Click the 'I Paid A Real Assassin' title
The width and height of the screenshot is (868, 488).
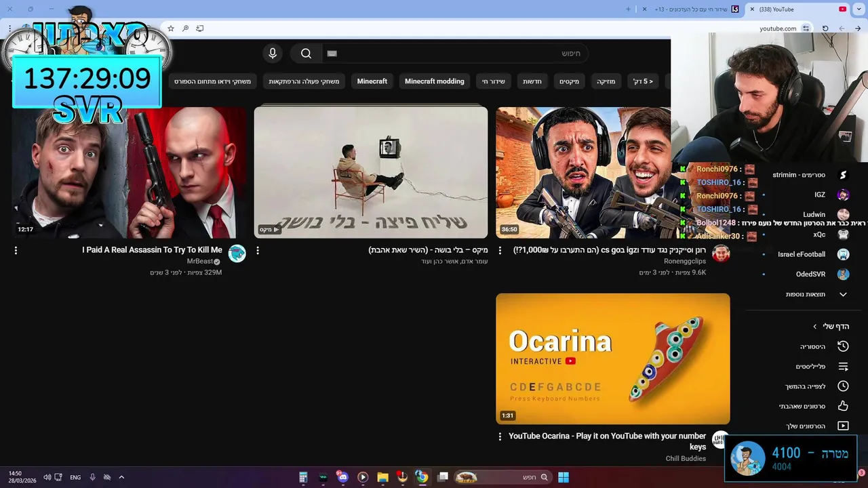pyautogui.click(x=152, y=250)
